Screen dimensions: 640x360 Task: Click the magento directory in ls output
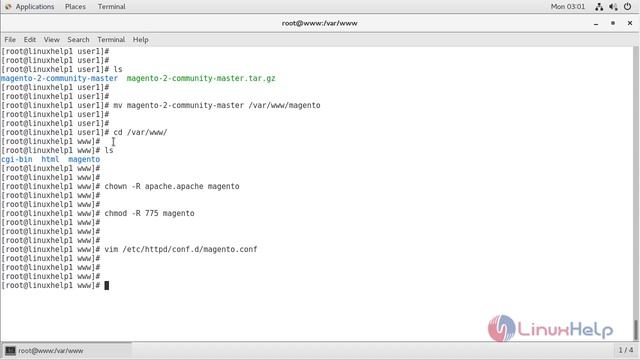click(84, 159)
